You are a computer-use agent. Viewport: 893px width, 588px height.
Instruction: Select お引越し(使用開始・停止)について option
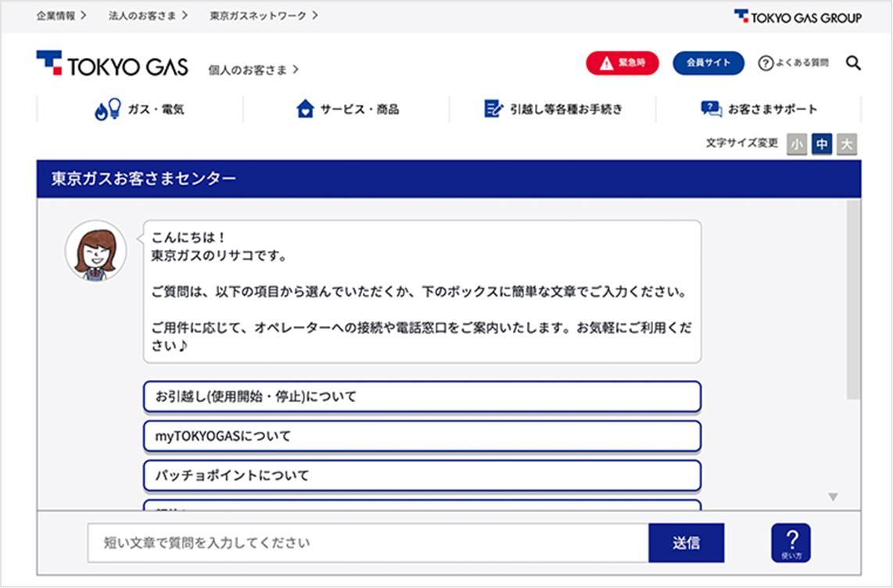[422, 396]
